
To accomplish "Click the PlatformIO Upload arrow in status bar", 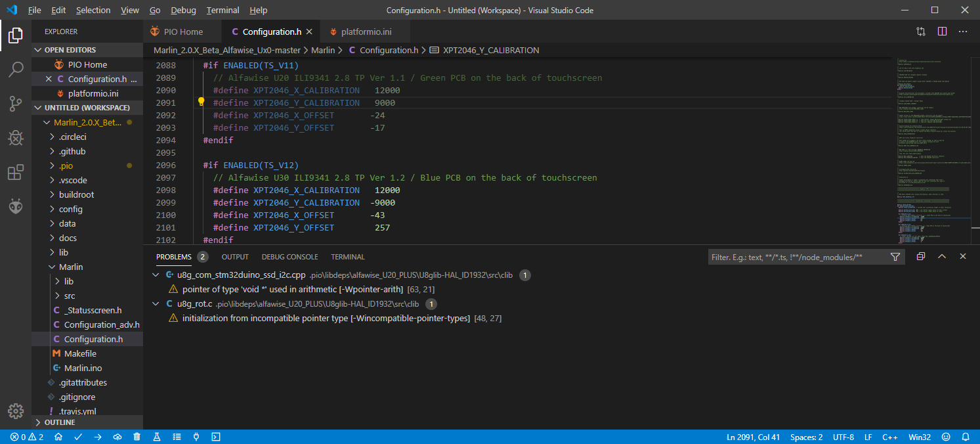I will tap(98, 437).
